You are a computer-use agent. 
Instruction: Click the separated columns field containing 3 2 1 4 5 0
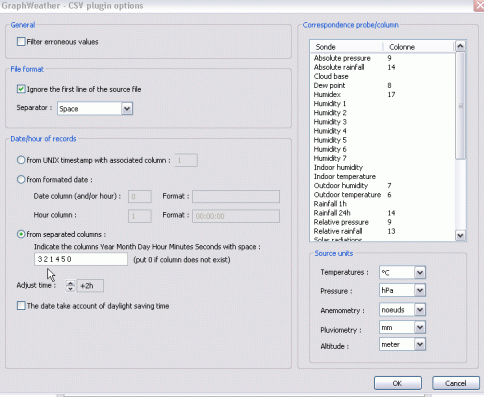coord(81,259)
